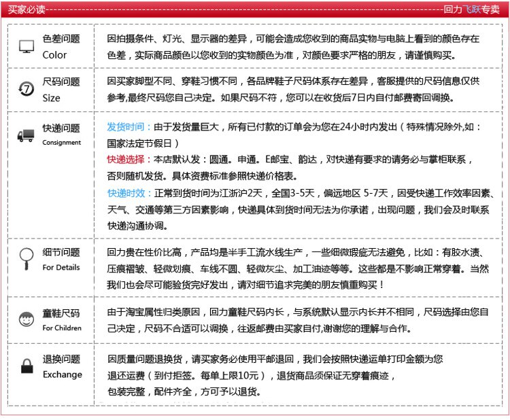Click the line starting 己决定，尺码不合适可以调换
Viewport: 510px width, 420px height.
260,329
